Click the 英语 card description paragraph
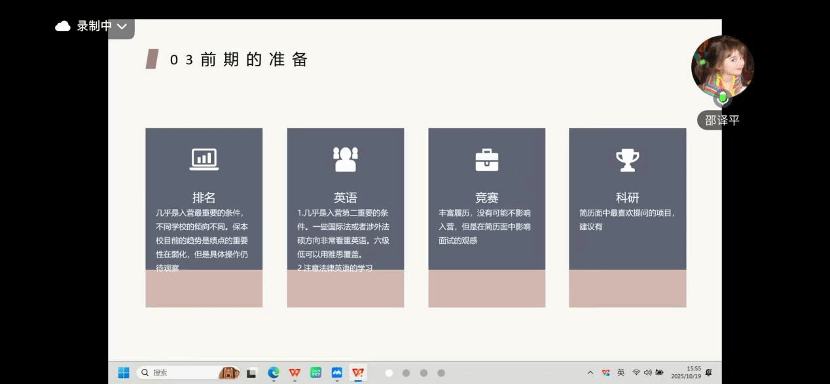Image resolution: width=830 pixels, height=384 pixels. click(x=344, y=240)
